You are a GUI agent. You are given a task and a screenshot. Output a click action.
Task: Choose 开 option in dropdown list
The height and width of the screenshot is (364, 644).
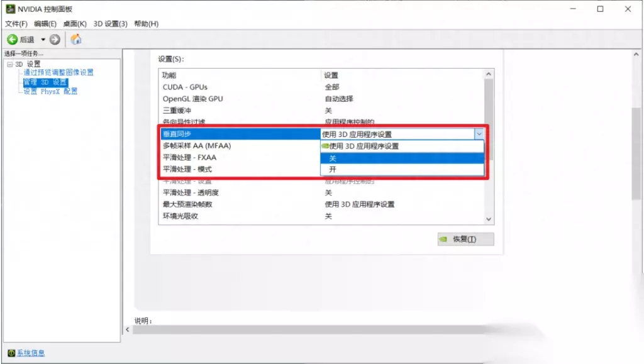(x=402, y=169)
